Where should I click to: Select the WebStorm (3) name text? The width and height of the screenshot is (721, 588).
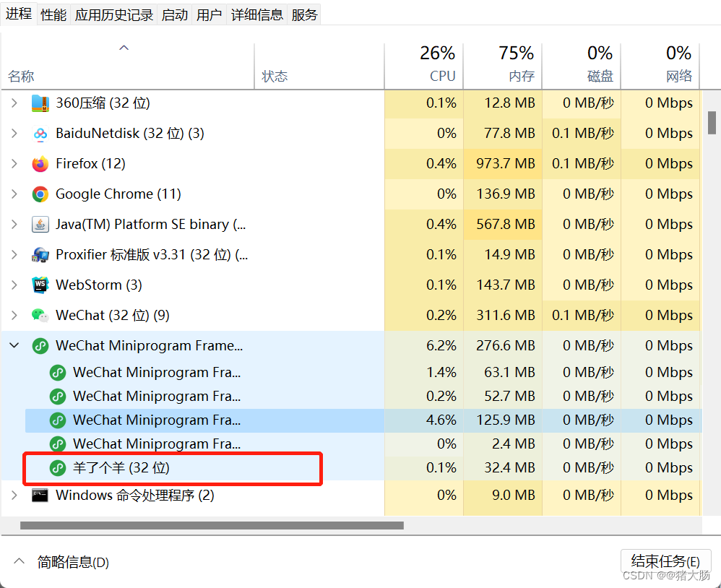tap(99, 285)
